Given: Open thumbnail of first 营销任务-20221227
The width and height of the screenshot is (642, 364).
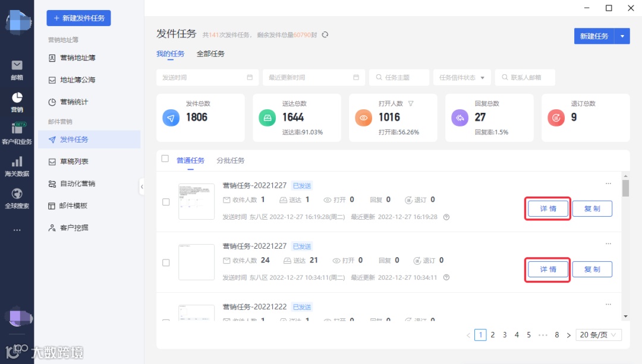Looking at the screenshot, I should [197, 202].
